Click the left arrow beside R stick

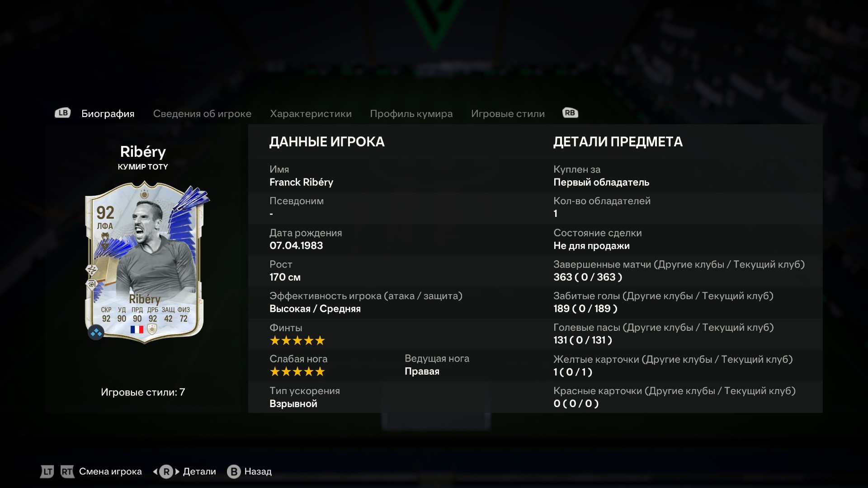click(155, 472)
